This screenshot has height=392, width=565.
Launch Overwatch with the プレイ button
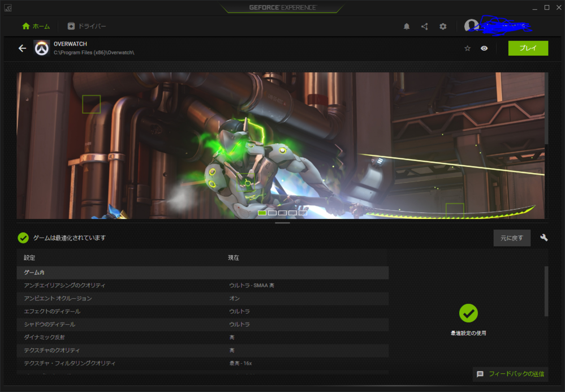coord(528,48)
